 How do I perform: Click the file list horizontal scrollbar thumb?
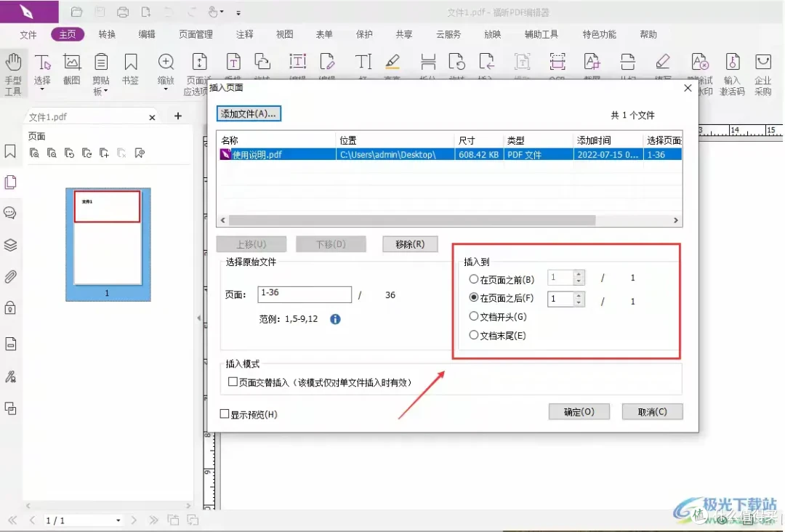coord(412,220)
